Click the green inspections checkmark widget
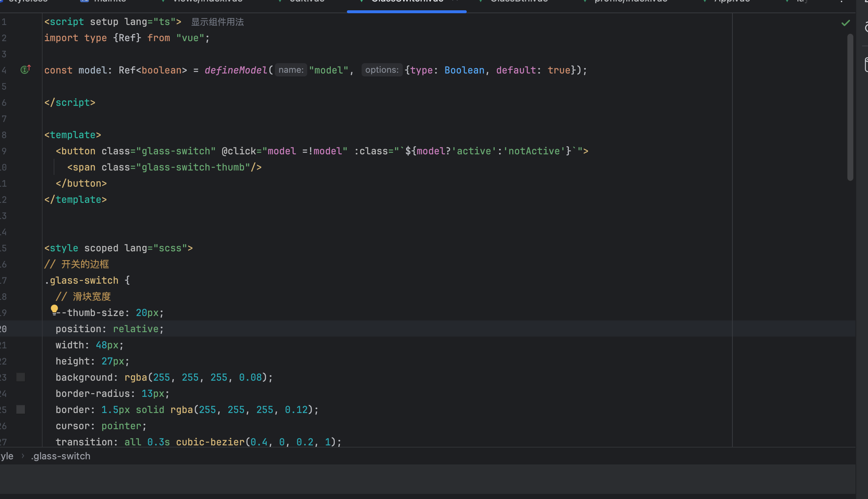This screenshot has width=868, height=499. pos(845,23)
